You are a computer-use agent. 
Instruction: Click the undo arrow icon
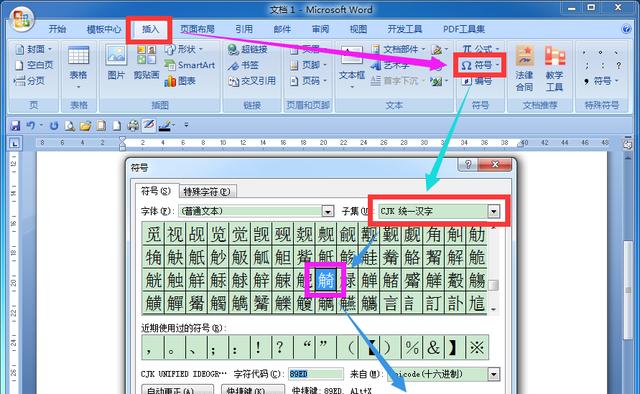coord(31,125)
